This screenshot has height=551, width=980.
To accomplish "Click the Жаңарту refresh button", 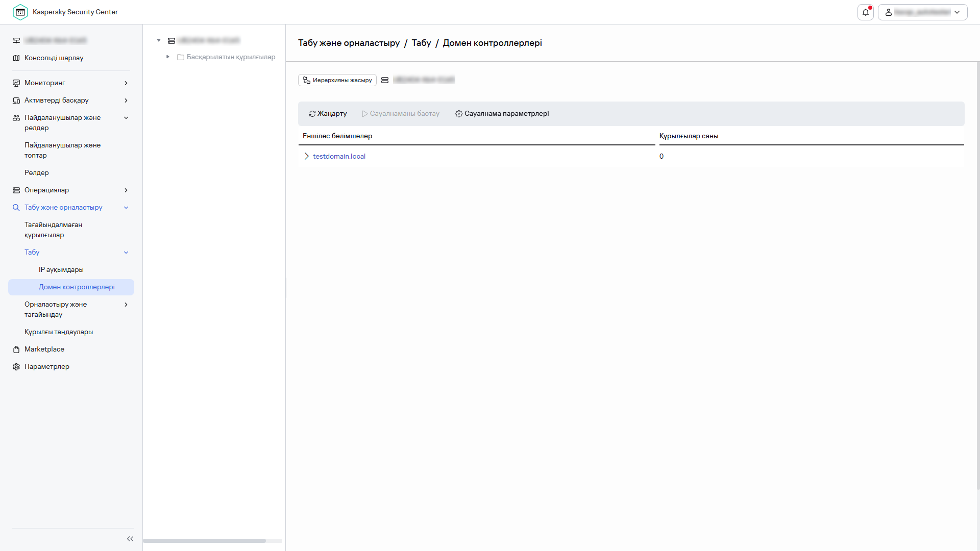I will 328,114.
